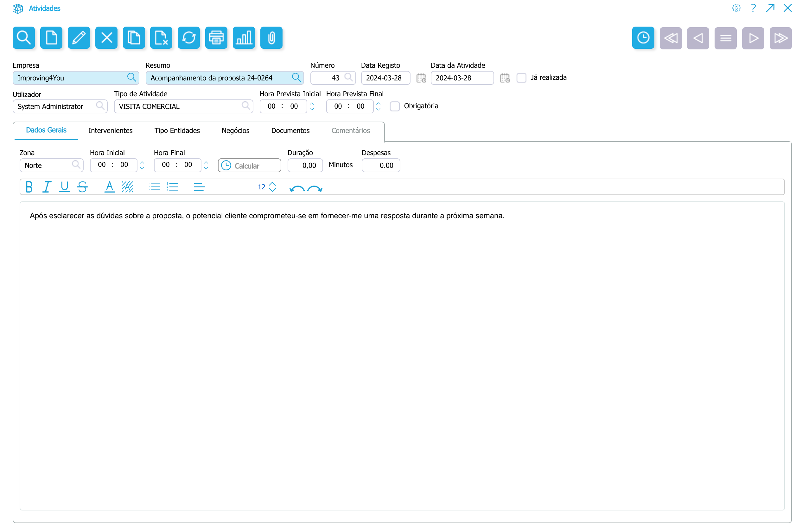Viewport: 802px width, 532px height.
Task: Open the print toolbar icon
Action: pyautogui.click(x=216, y=38)
